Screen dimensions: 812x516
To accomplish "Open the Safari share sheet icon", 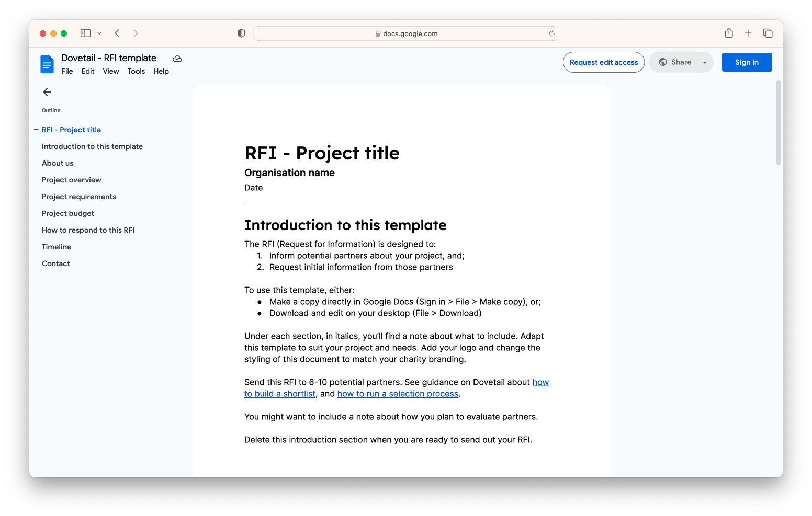I will click(x=728, y=33).
